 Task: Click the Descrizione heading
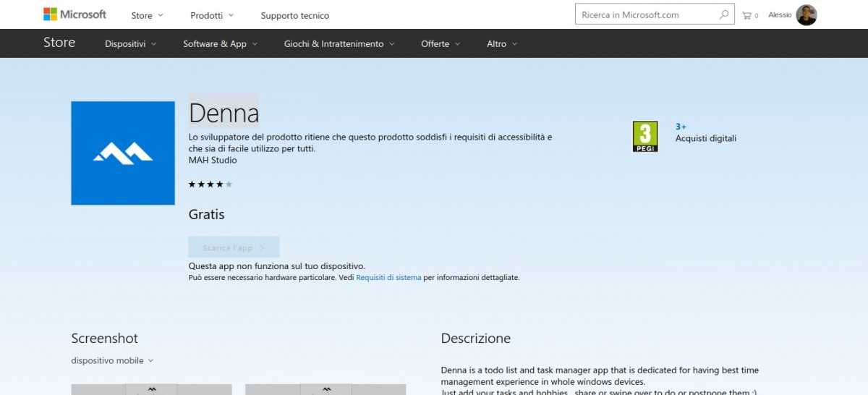pyautogui.click(x=476, y=338)
